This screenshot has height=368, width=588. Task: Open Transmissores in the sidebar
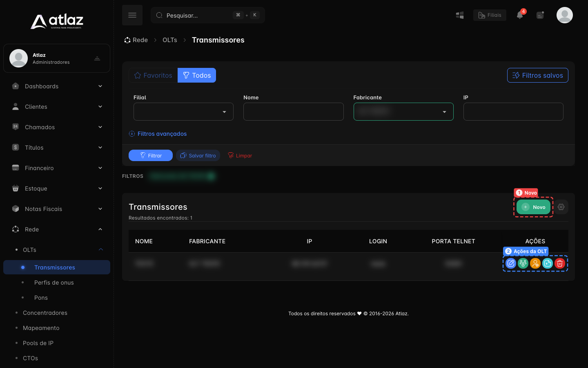(57, 267)
